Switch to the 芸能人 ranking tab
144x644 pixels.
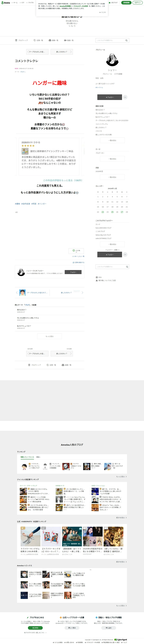click(38, 457)
